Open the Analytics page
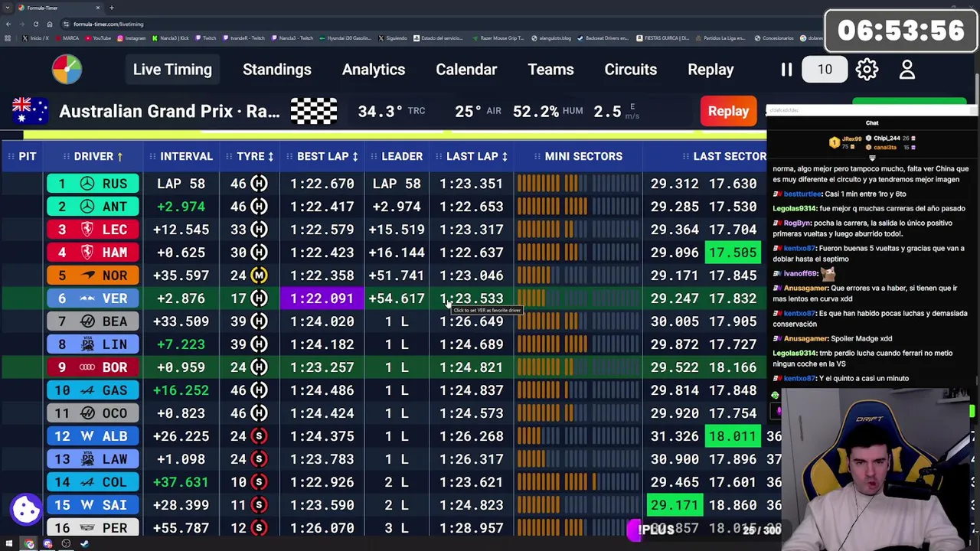The height and width of the screenshot is (551, 980). click(x=374, y=70)
